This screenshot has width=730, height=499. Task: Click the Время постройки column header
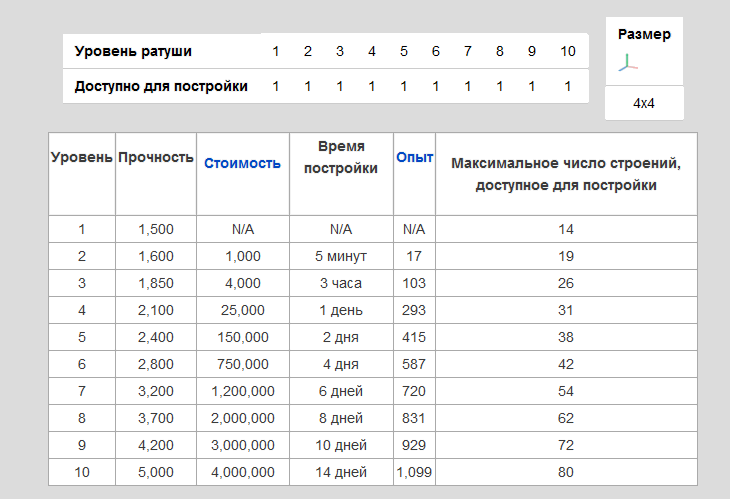click(x=341, y=157)
